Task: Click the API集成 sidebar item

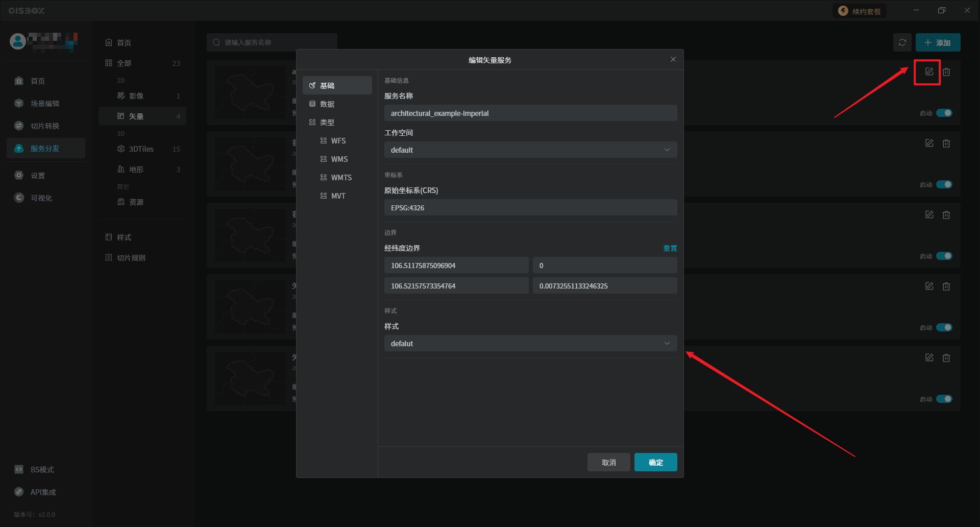Action: (x=43, y=492)
